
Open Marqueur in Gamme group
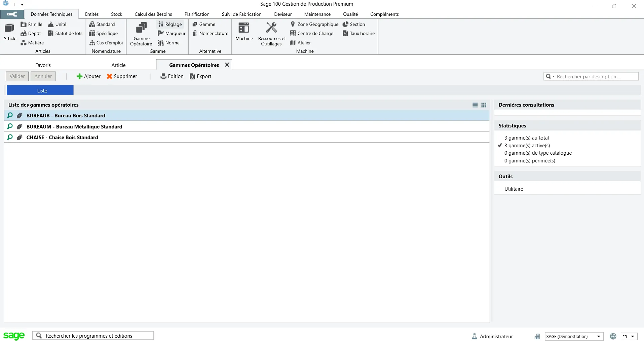pos(172,33)
